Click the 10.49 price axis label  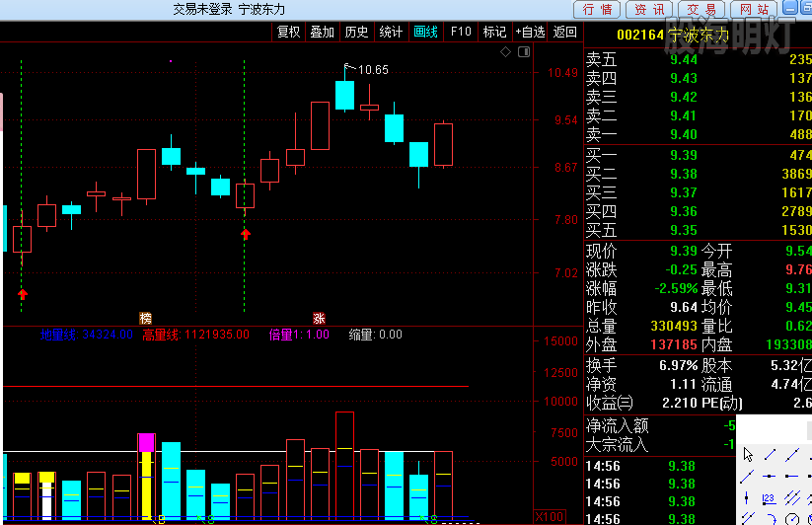click(x=563, y=73)
